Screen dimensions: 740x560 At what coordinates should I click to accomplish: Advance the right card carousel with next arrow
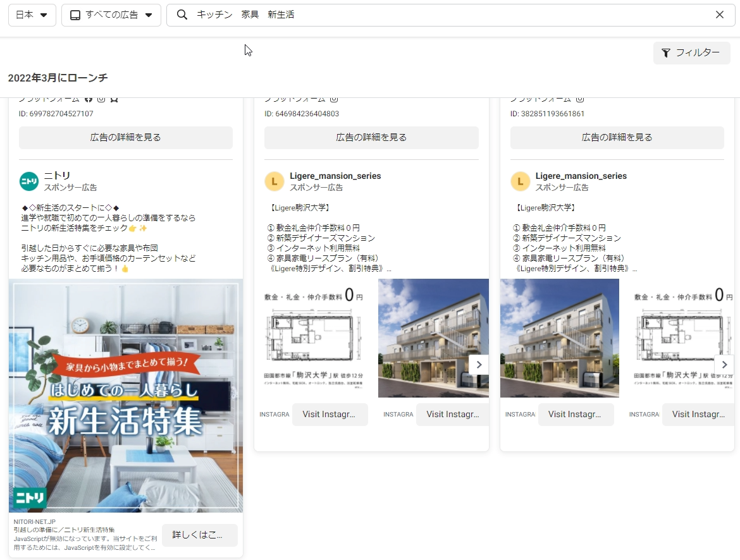tap(724, 365)
